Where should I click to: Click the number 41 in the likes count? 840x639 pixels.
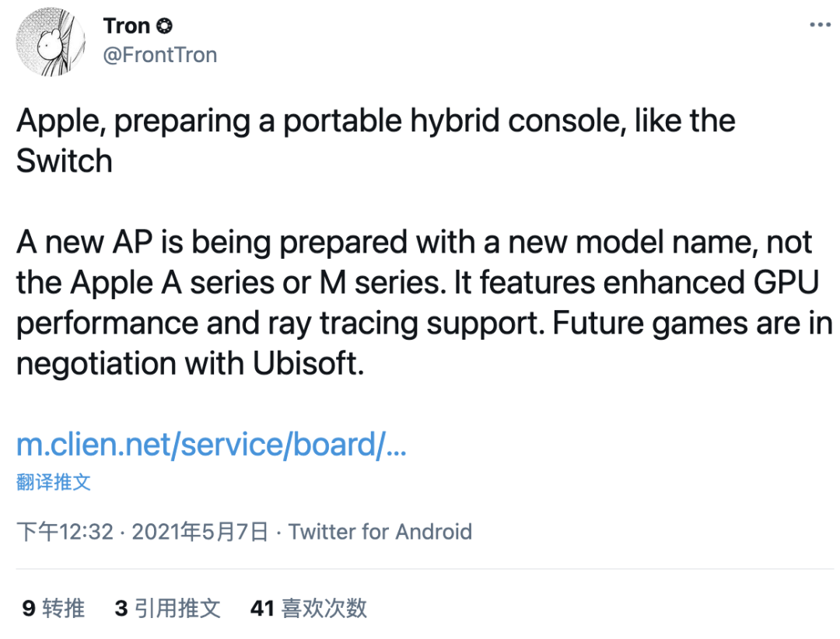[x=263, y=609]
